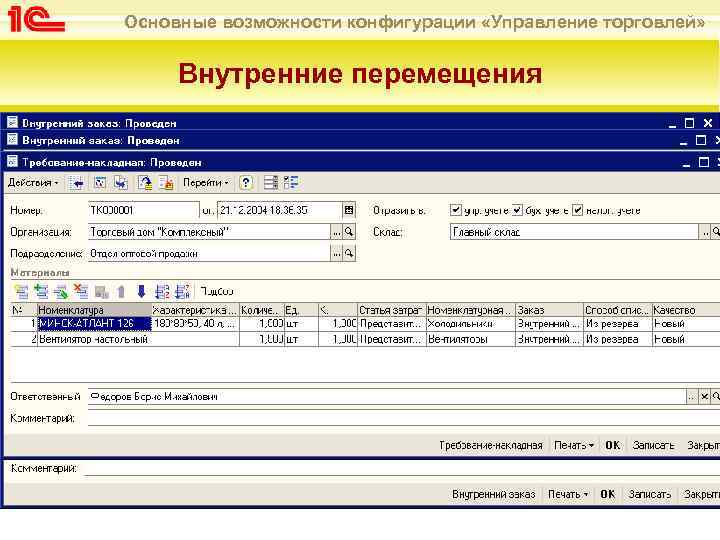Screen dimensions: 720x540
Task: Click the Холодильники cell
Action: (x=471, y=324)
